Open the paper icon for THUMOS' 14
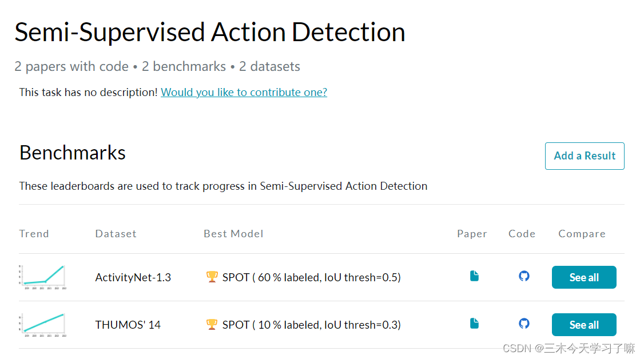The height and width of the screenshot is (359, 644). point(474,324)
